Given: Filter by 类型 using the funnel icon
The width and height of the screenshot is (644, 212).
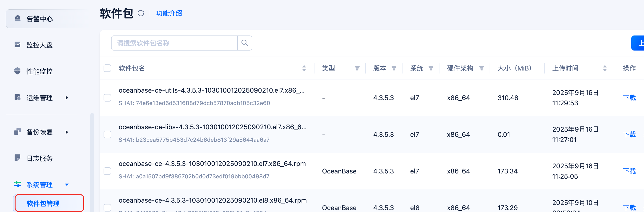Looking at the screenshot, I should tap(357, 68).
